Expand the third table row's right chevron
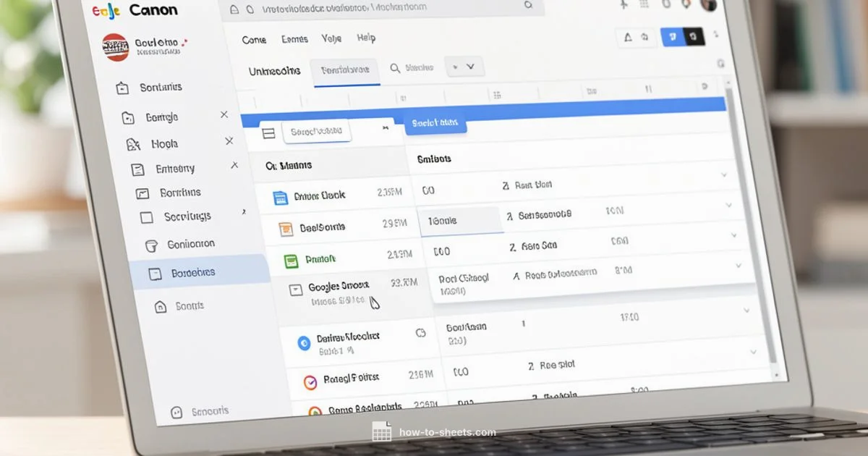The height and width of the screenshot is (456, 868). (733, 236)
